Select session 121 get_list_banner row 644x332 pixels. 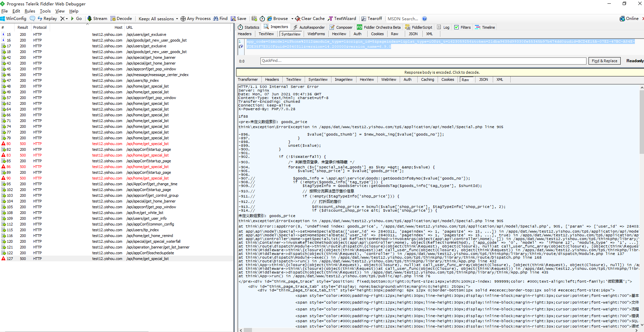117,247
